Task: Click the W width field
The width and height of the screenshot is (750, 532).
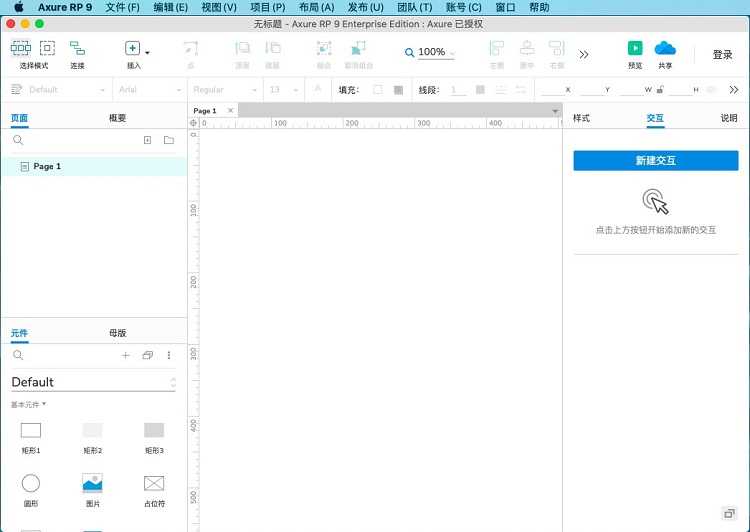Action: [631, 89]
